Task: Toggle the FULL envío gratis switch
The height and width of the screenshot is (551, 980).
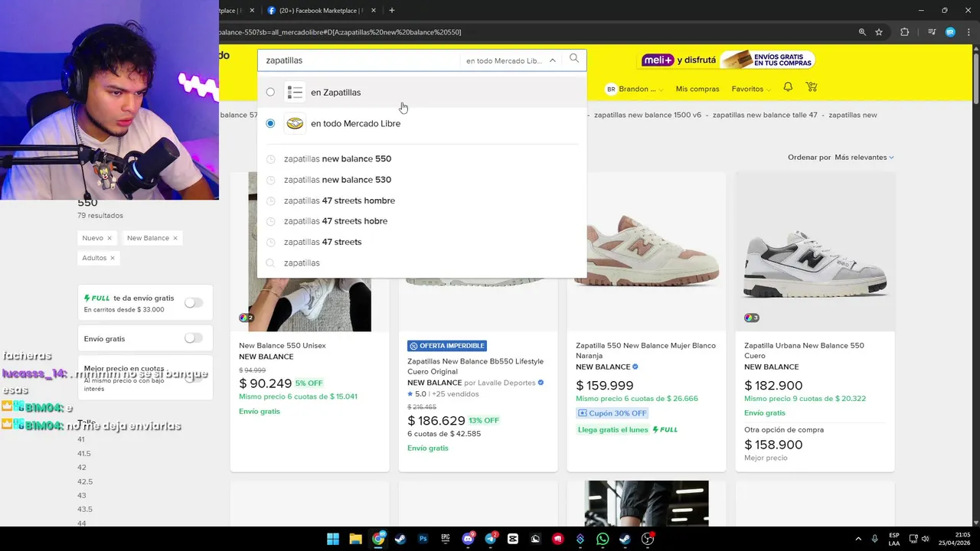Action: [194, 303]
